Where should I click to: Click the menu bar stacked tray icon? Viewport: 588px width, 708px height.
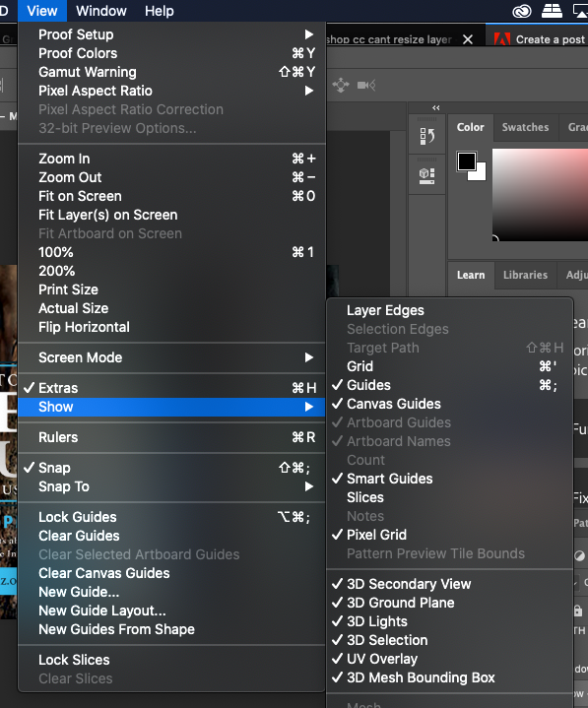click(552, 11)
